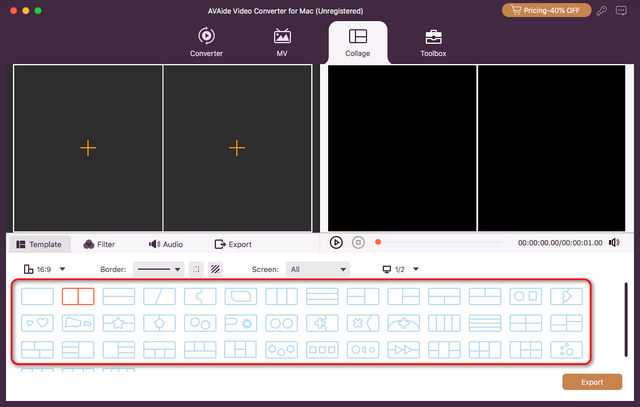Image resolution: width=640 pixels, height=407 pixels.
Task: Select the heart-shaped collage template
Action: click(37, 323)
